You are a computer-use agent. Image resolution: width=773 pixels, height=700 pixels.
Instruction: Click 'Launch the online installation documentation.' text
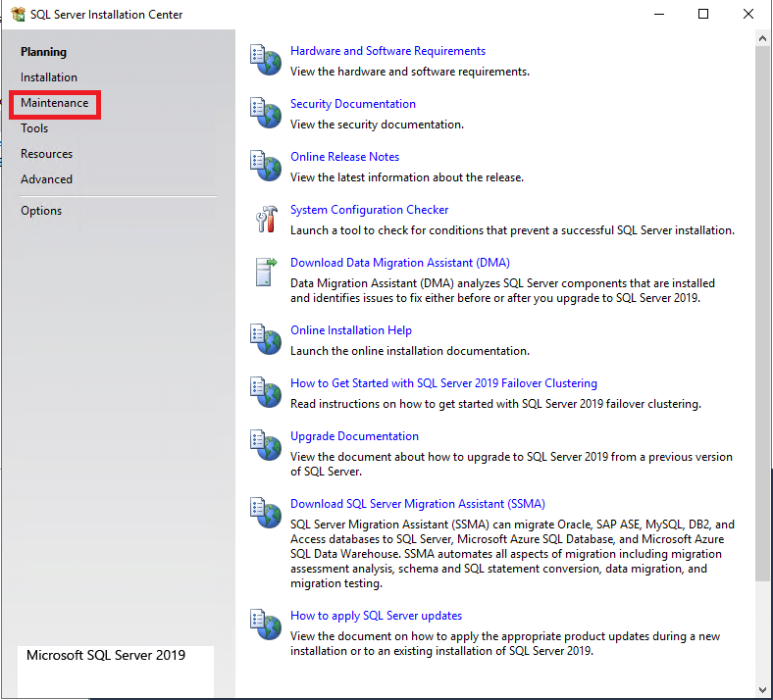pos(410,351)
